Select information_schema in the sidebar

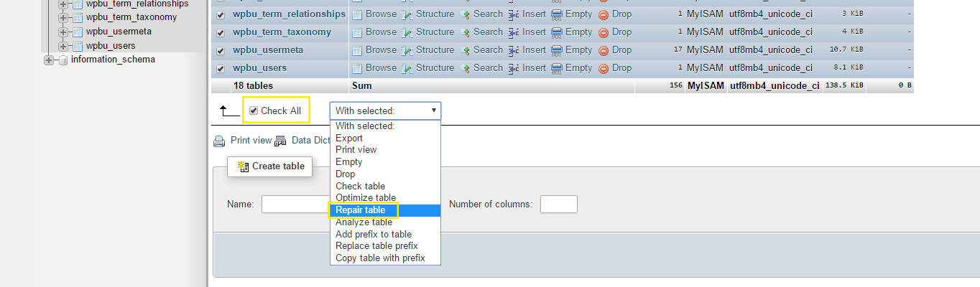click(113, 60)
